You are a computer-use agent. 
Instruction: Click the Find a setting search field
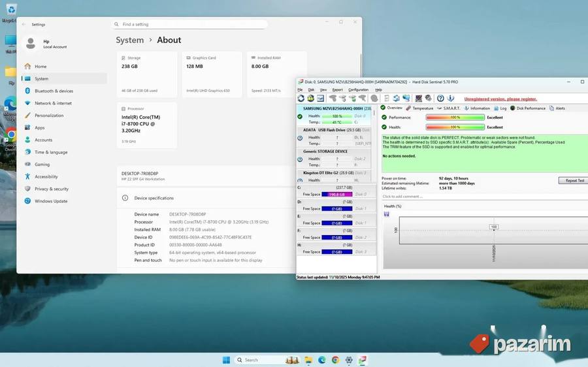tap(190, 24)
